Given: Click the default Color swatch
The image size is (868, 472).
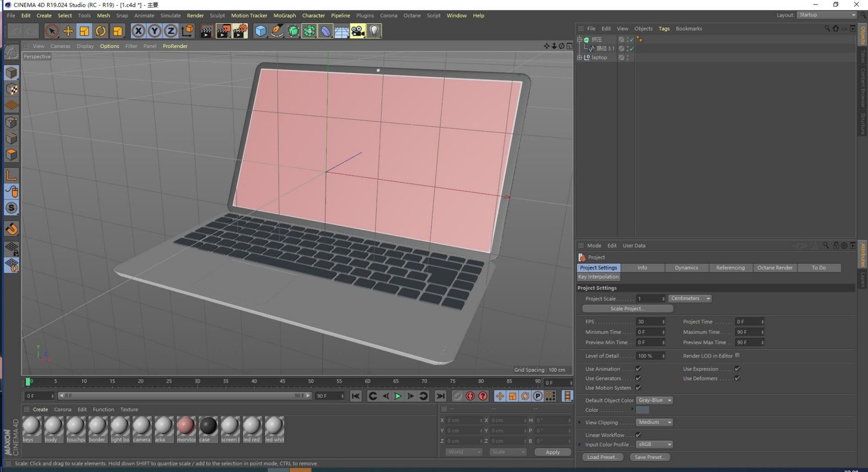Looking at the screenshot, I should click(x=642, y=410).
